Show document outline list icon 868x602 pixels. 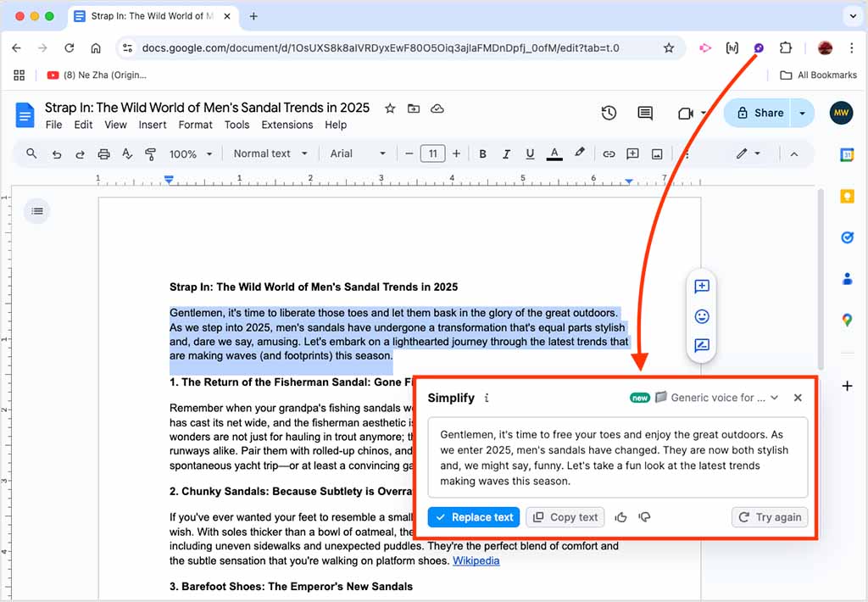point(37,211)
